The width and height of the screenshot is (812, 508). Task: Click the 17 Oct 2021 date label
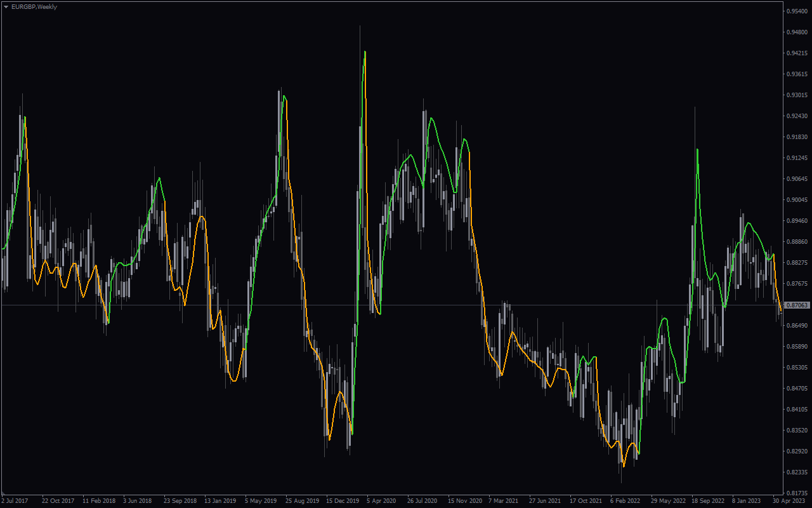(586, 501)
